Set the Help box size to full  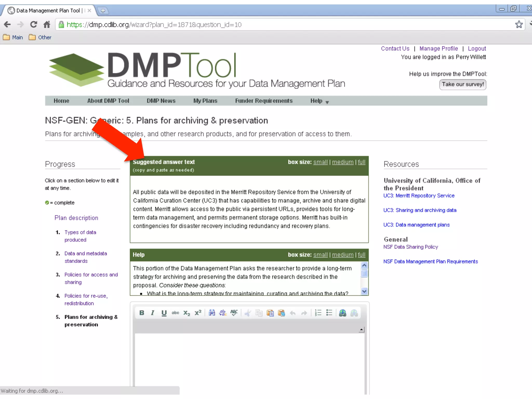tap(361, 255)
